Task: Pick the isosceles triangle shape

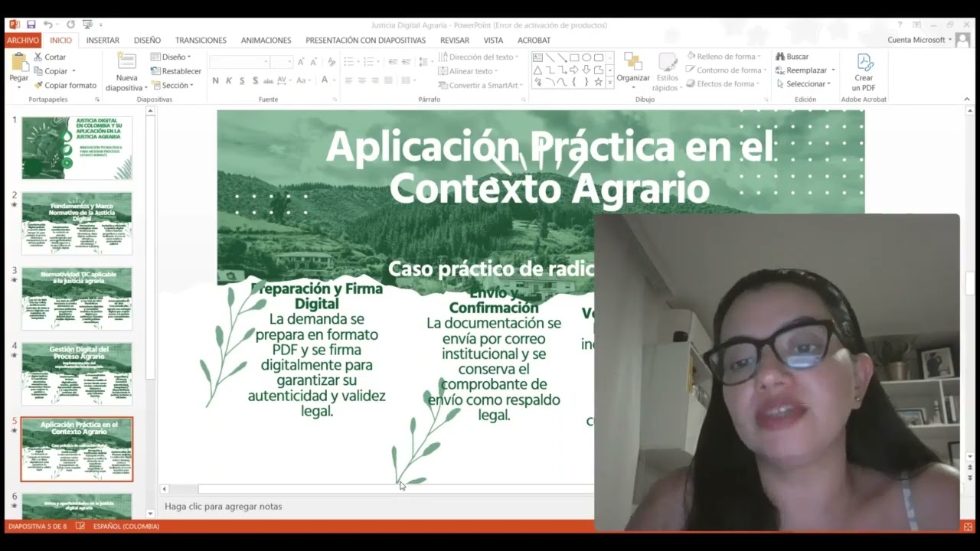Action: tap(537, 70)
